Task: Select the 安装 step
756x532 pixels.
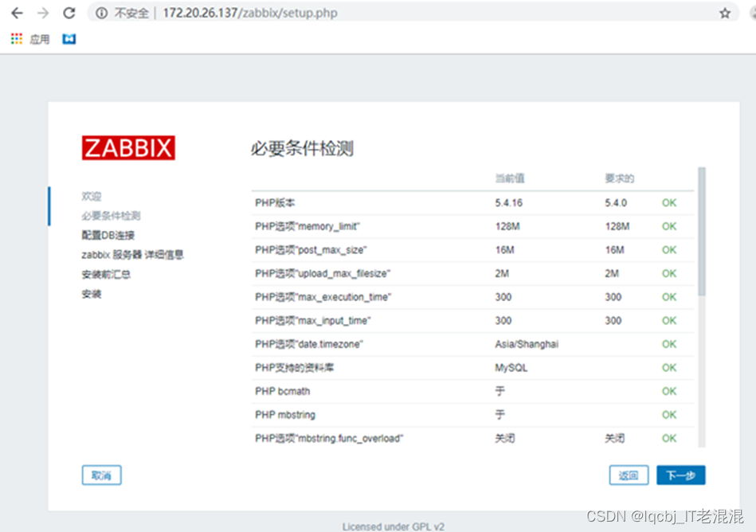Action: coord(92,294)
